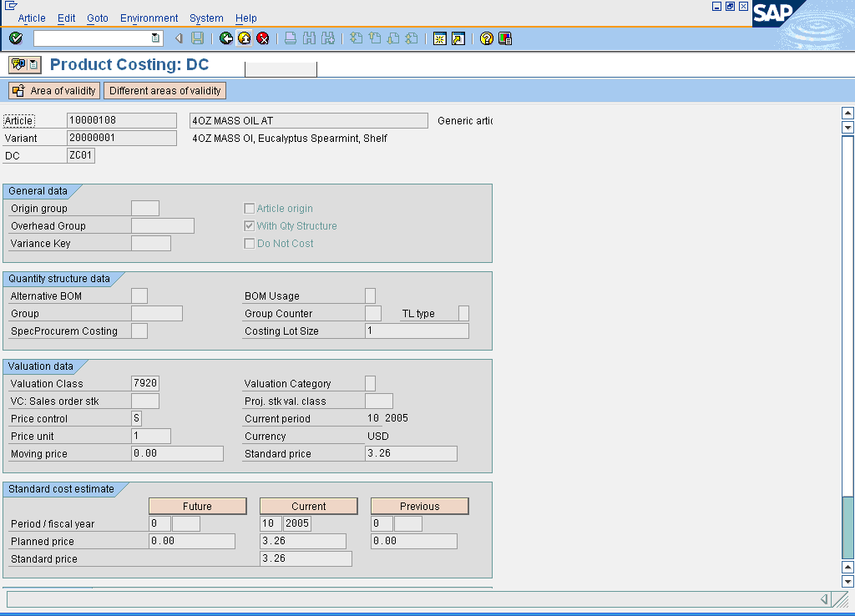
Task: Click the Find binoculars icon
Action: coord(309,38)
